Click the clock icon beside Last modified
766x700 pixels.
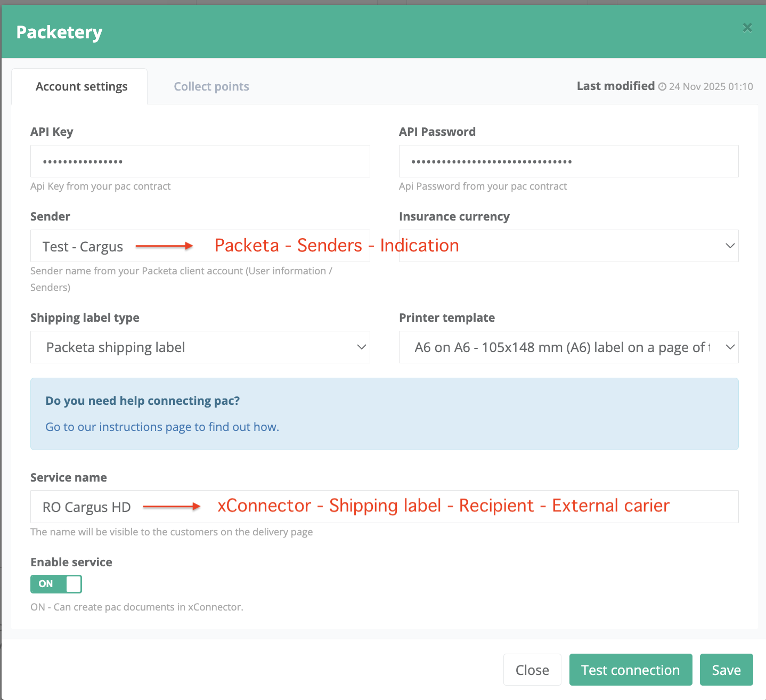662,87
